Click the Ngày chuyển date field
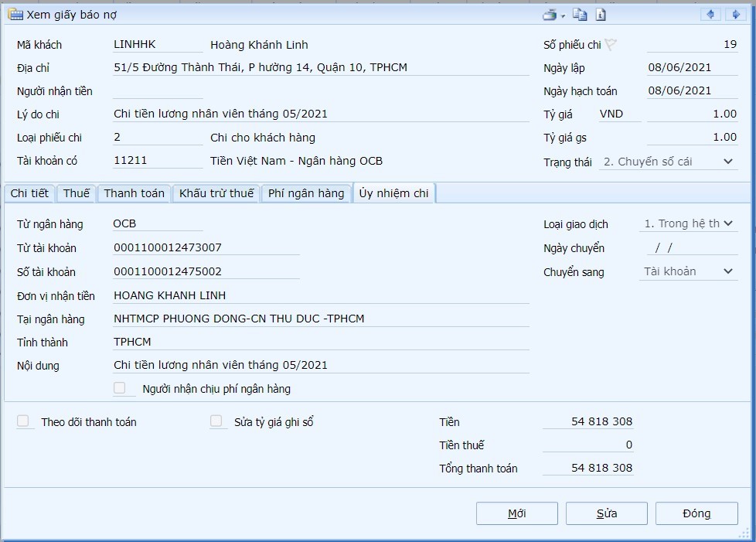The width and height of the screenshot is (756, 542). [x=691, y=247]
